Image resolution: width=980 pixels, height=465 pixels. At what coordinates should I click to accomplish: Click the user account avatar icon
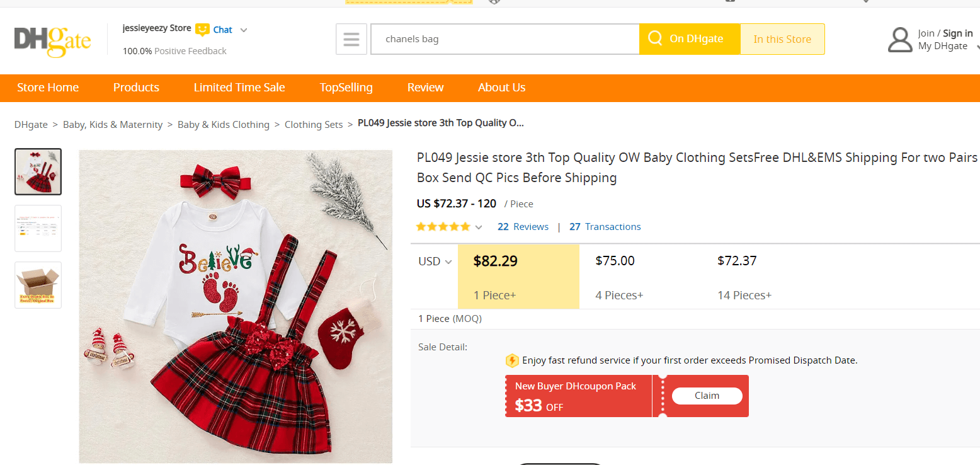click(x=899, y=40)
